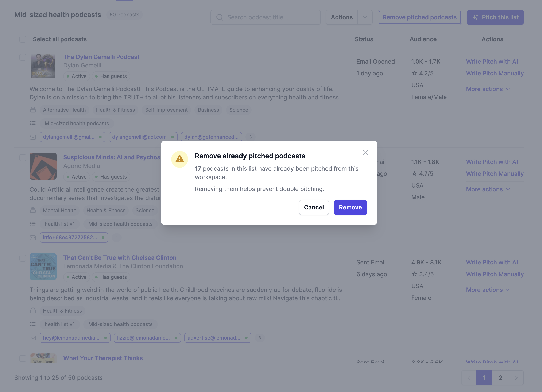Click the warning icon in the dialog
The image size is (542, 392).
[179, 159]
